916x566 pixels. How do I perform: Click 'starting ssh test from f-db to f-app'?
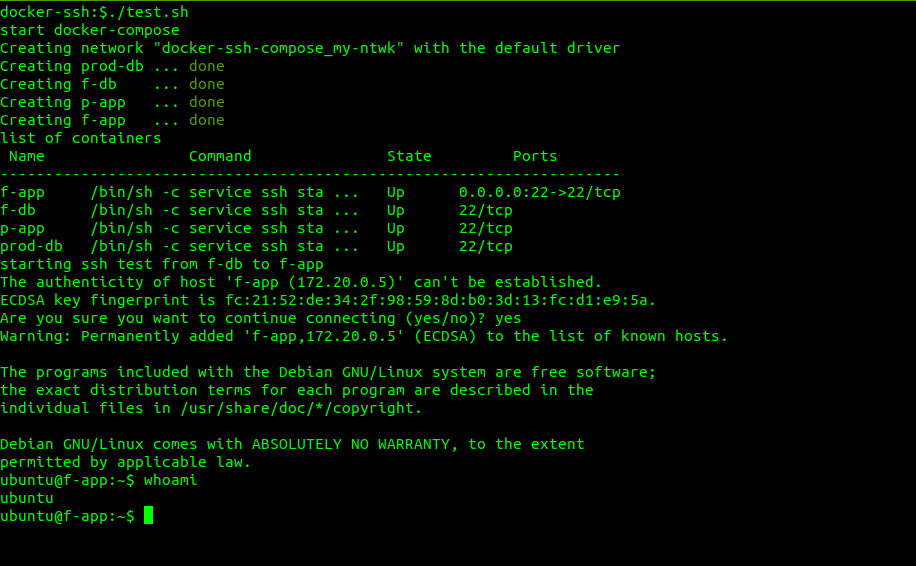click(162, 265)
